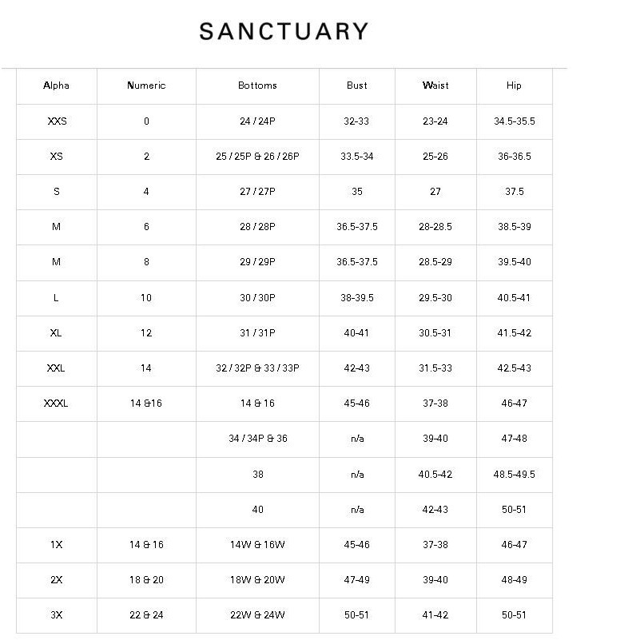
Task: Select the XXS alpha size cell
Action: click(x=57, y=121)
